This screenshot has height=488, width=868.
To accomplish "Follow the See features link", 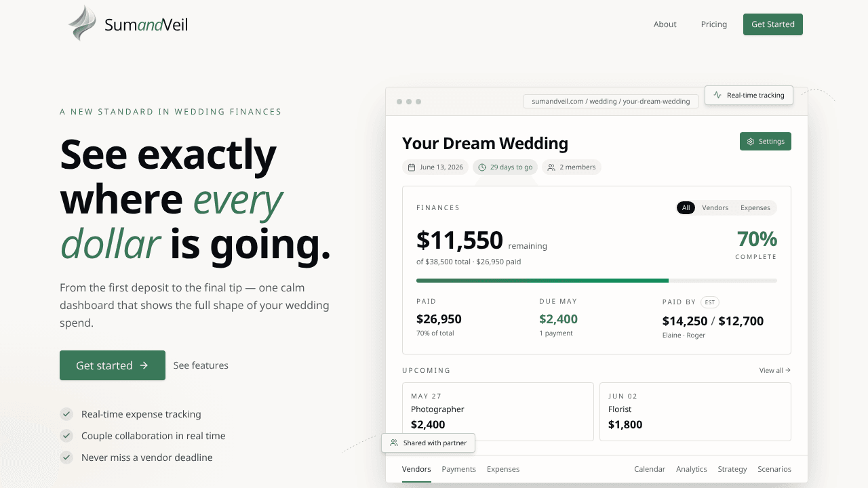I will [x=201, y=365].
